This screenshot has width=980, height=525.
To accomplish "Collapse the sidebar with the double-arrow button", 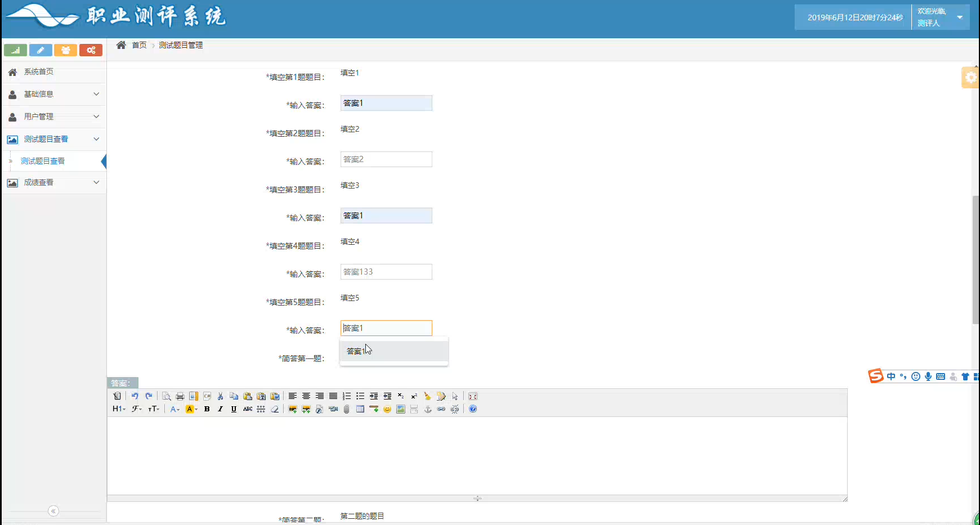I will tap(53, 511).
